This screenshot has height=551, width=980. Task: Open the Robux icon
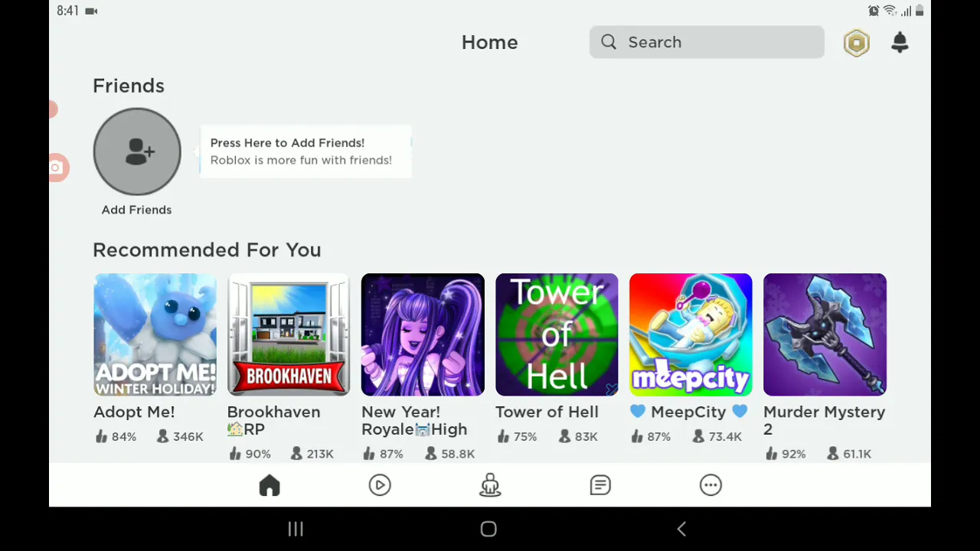click(x=856, y=43)
